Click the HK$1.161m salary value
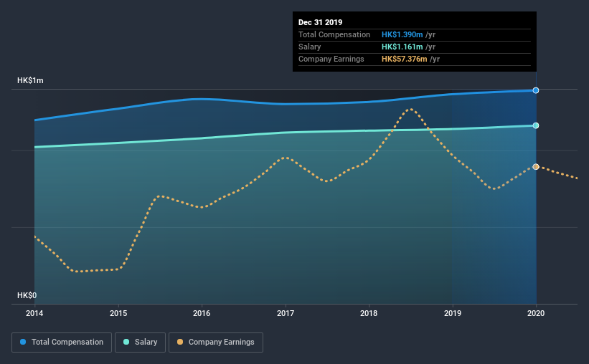 [x=402, y=47]
